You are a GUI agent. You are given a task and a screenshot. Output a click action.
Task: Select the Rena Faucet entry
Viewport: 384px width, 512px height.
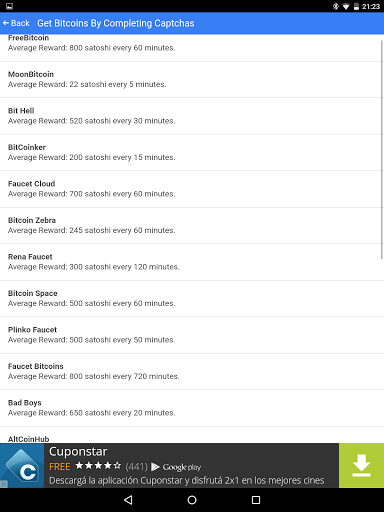pyautogui.click(x=192, y=262)
